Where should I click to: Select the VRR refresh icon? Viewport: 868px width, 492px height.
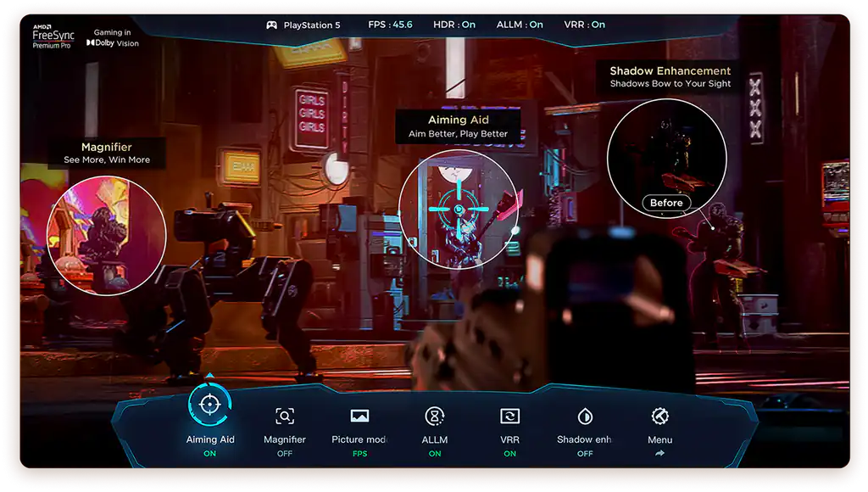point(509,417)
